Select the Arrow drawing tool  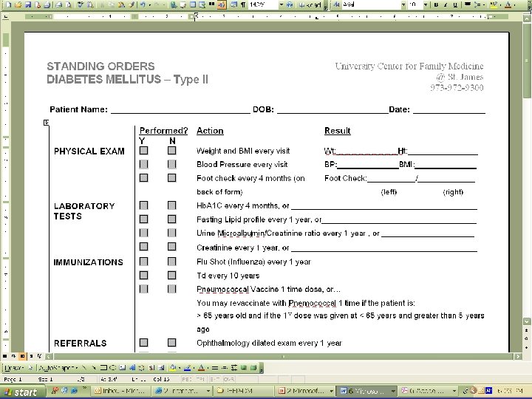click(x=94, y=367)
